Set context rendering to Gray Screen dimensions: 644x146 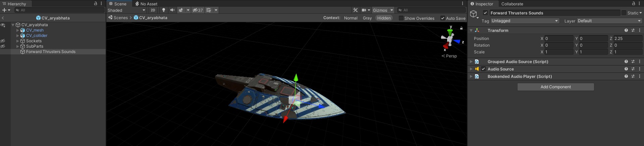point(367,18)
